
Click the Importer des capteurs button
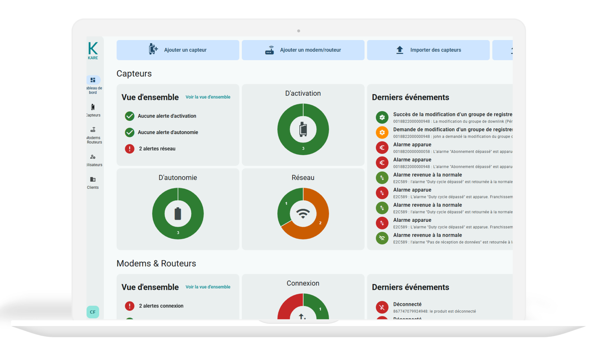pos(428,50)
